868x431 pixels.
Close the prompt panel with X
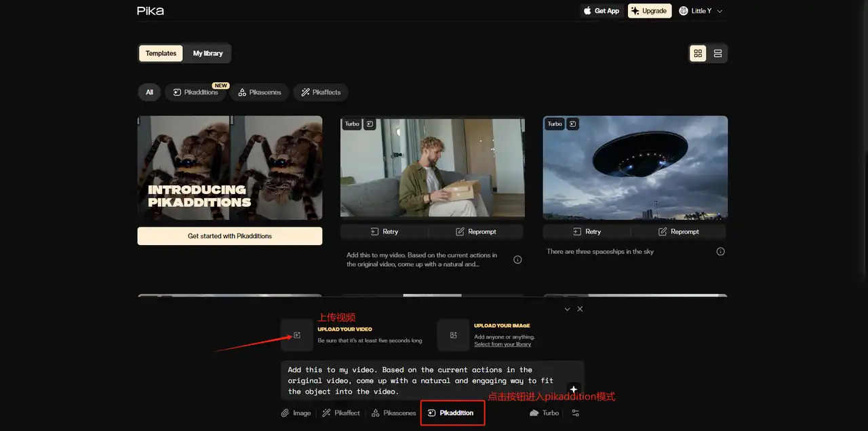(580, 309)
